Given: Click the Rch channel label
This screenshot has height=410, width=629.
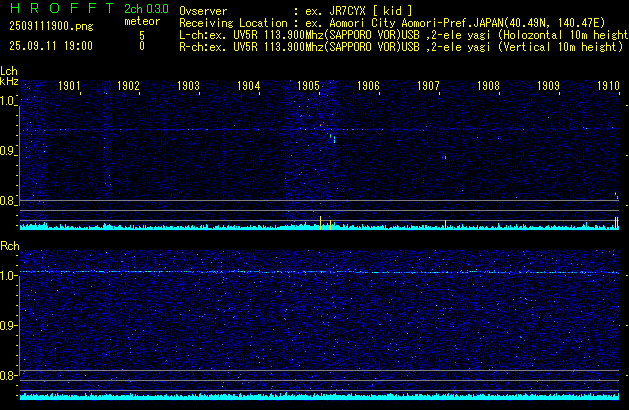Looking at the screenshot, I should tap(10, 246).
